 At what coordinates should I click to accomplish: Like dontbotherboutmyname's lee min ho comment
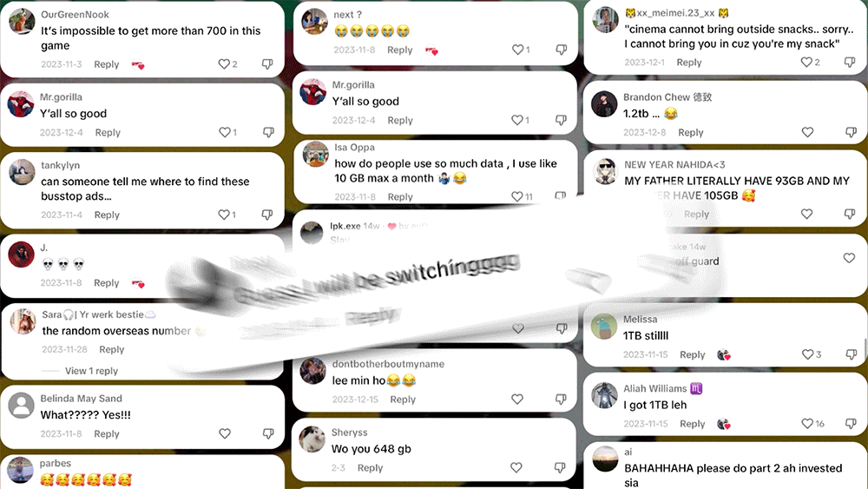517,400
